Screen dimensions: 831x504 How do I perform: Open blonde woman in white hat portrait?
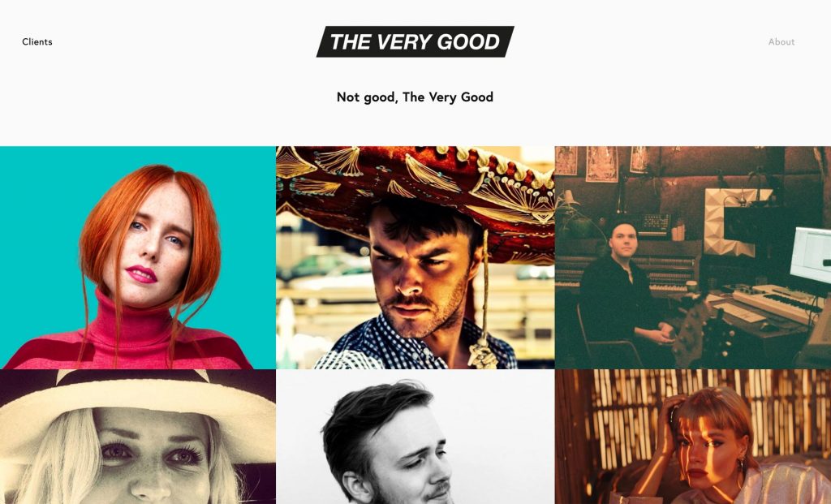point(138,437)
